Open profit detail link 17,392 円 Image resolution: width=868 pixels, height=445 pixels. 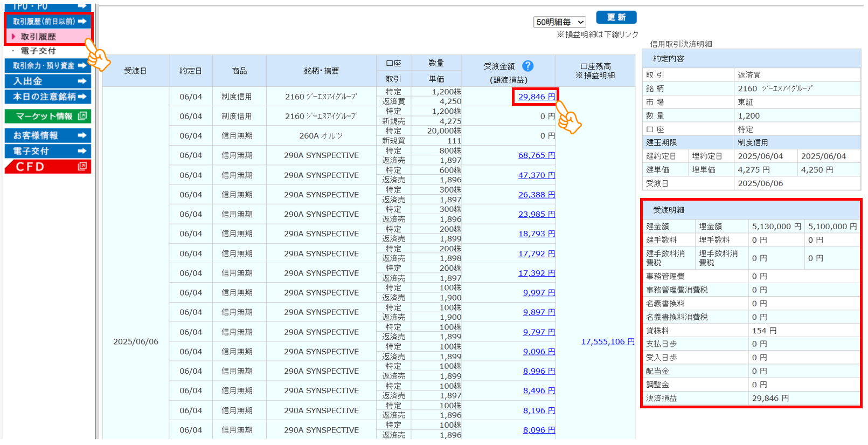click(x=536, y=273)
